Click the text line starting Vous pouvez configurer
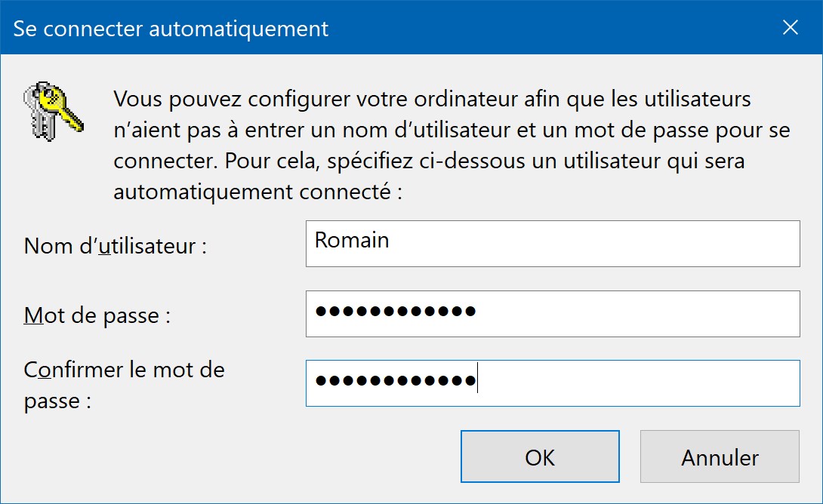The image size is (823, 504). (432, 99)
